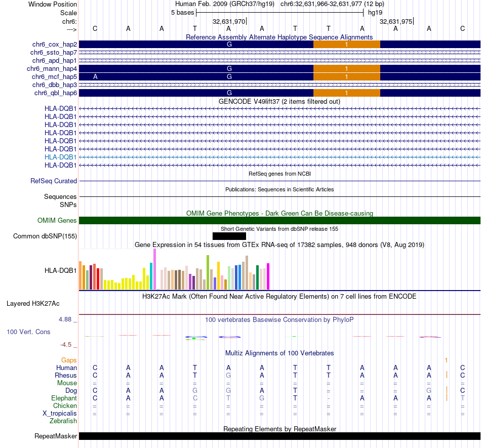Click the chr6_cox_hap2 track label
Image resolution: width=481 pixels, height=448 pixels.
click(x=55, y=45)
